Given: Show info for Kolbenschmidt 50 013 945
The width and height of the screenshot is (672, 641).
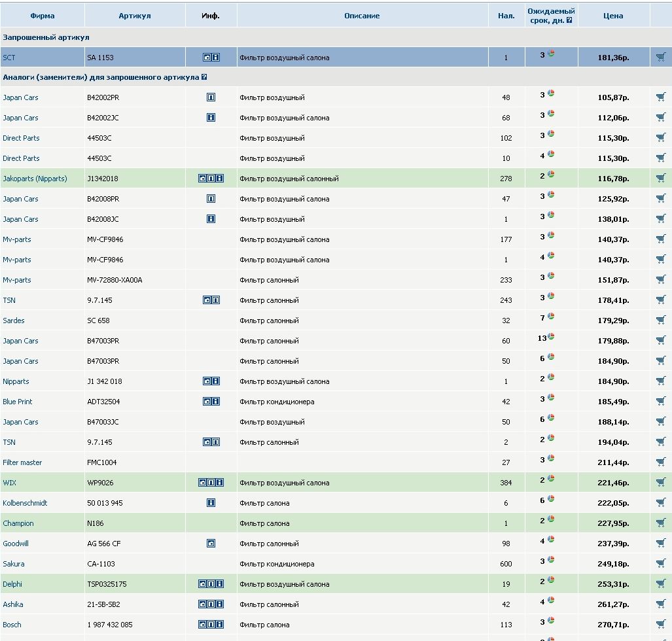Looking at the screenshot, I should [211, 503].
